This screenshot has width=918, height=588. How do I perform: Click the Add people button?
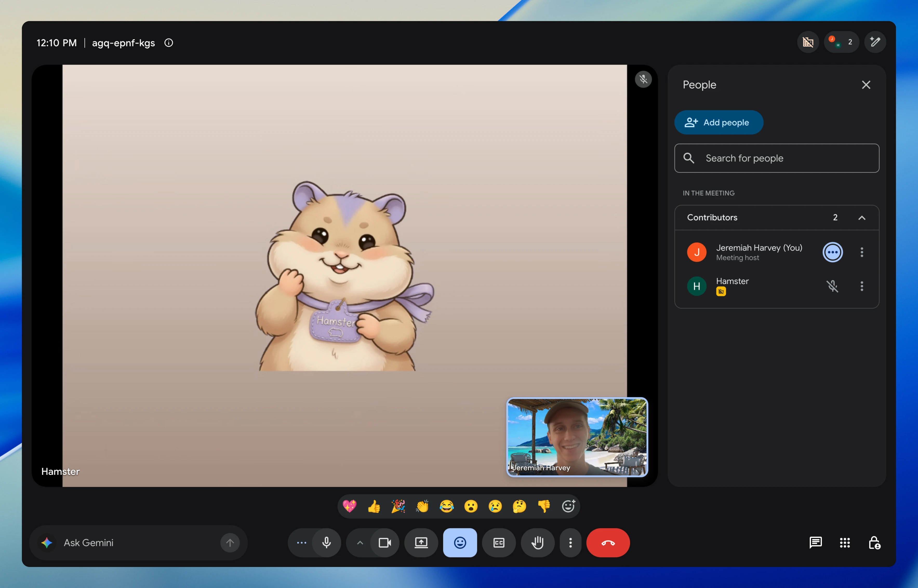(719, 123)
